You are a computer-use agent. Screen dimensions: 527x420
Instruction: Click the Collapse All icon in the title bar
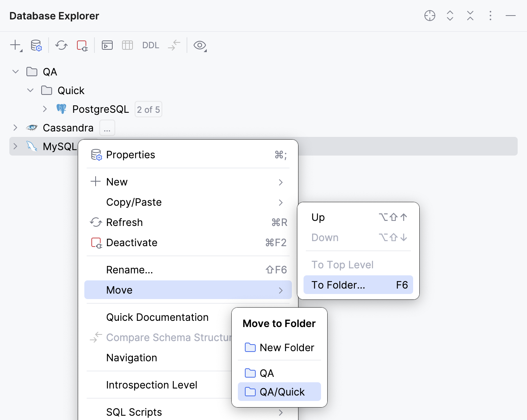point(470,16)
